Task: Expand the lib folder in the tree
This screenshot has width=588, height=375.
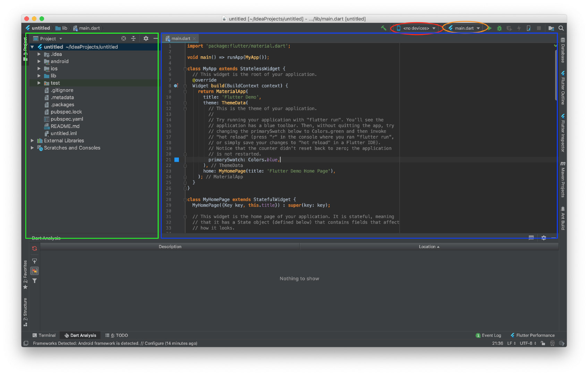Action: click(x=39, y=76)
